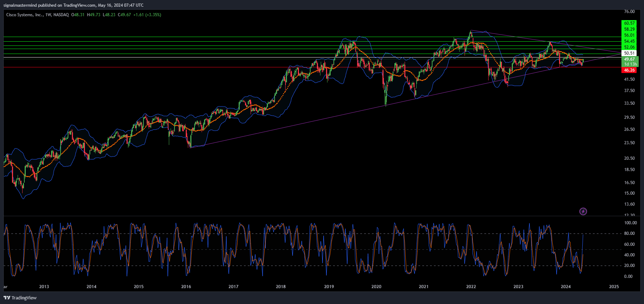
Task: Click the 2015 label on time axis
Action: [x=139, y=287]
